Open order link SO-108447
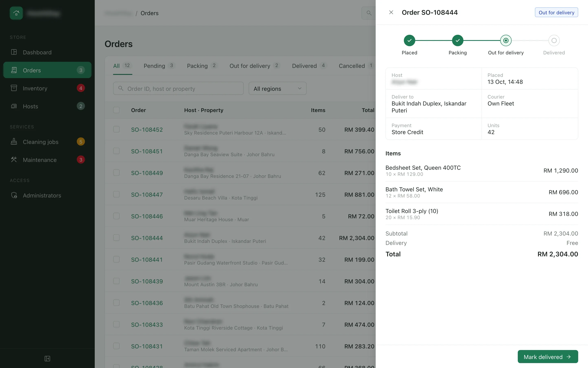The height and width of the screenshot is (368, 588). tap(147, 194)
